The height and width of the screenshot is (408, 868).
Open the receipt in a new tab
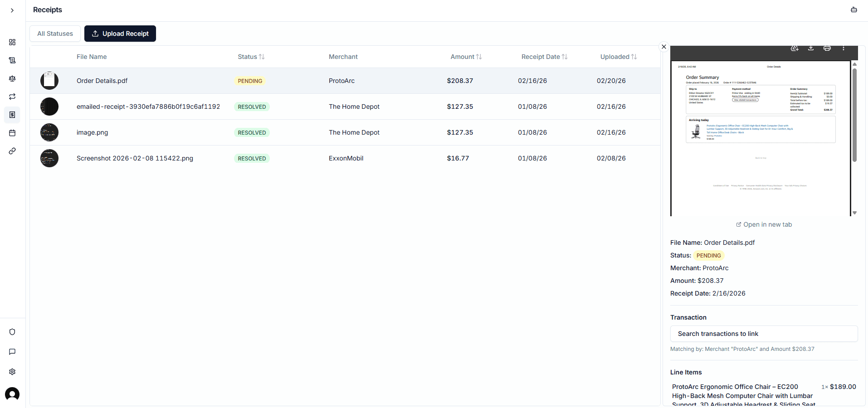pyautogui.click(x=764, y=224)
